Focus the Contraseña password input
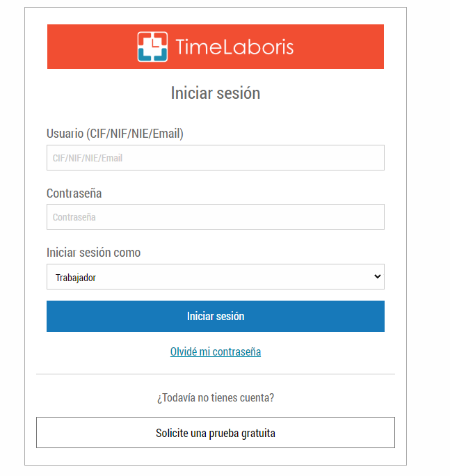 click(216, 216)
